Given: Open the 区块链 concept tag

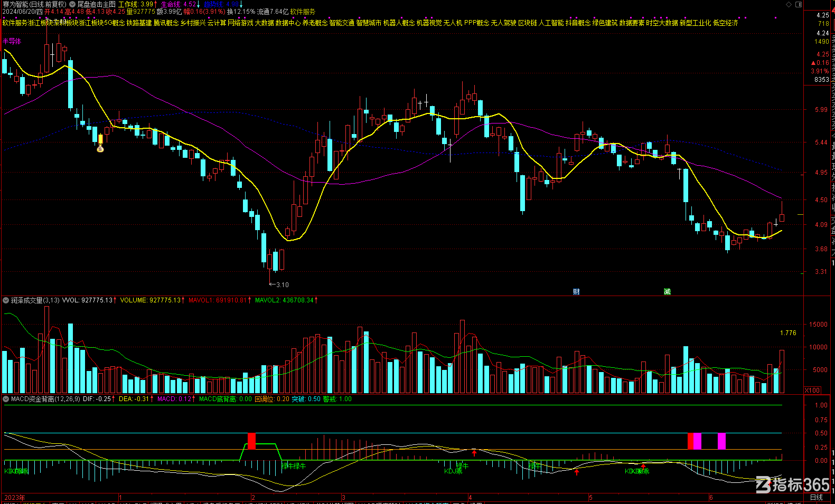Looking at the screenshot, I should [528, 23].
